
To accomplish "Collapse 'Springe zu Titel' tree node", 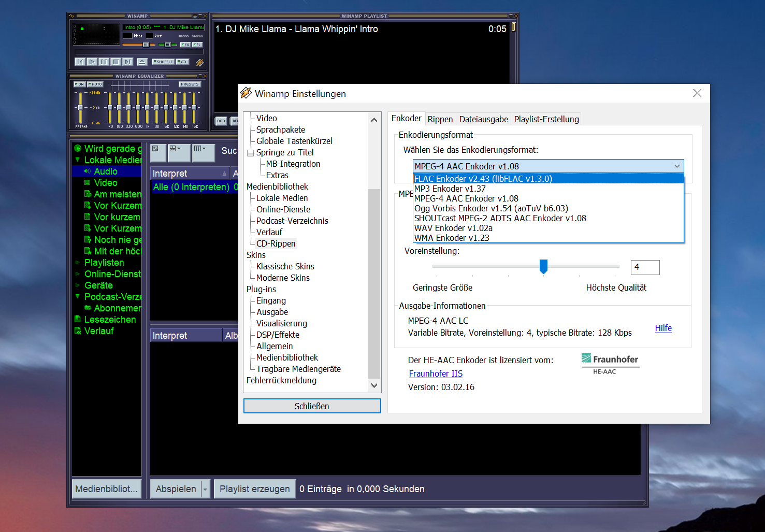I will [251, 153].
